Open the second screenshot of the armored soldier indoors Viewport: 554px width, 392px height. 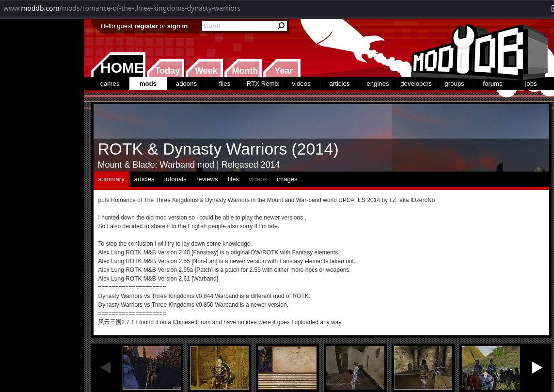(220, 368)
